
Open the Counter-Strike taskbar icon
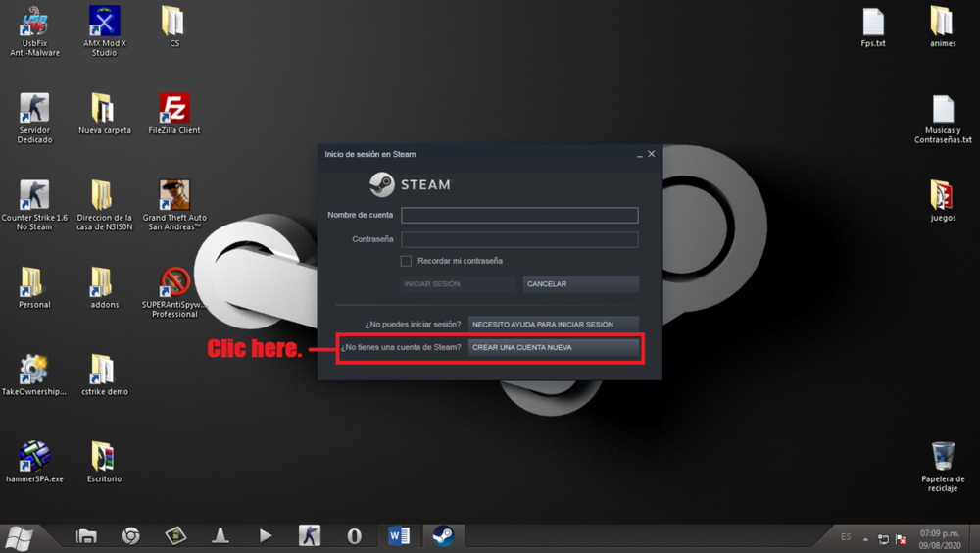(x=310, y=536)
